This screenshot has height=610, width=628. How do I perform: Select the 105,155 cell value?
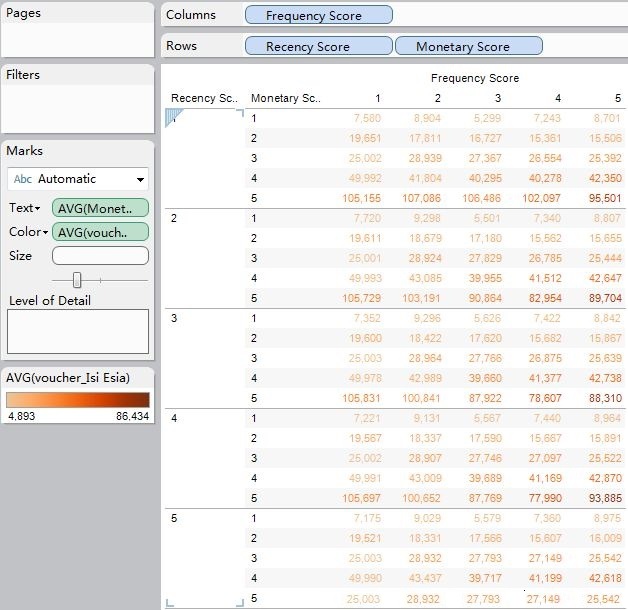[x=361, y=198]
